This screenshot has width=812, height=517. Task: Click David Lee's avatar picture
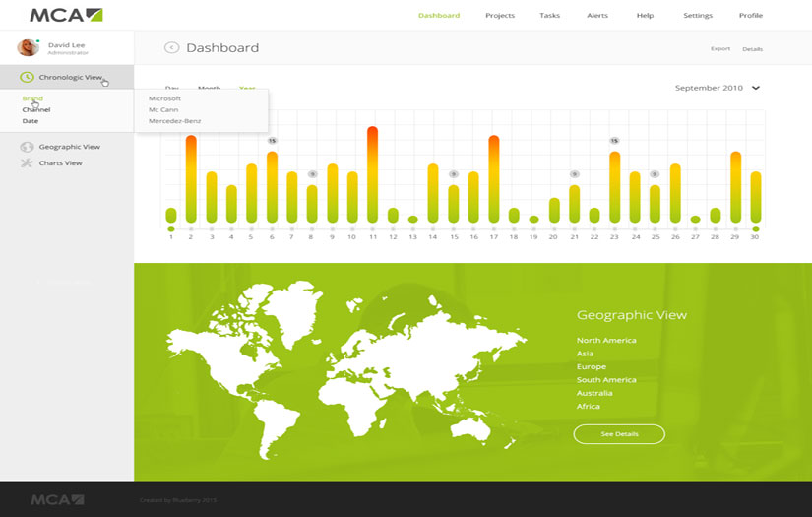point(28,47)
